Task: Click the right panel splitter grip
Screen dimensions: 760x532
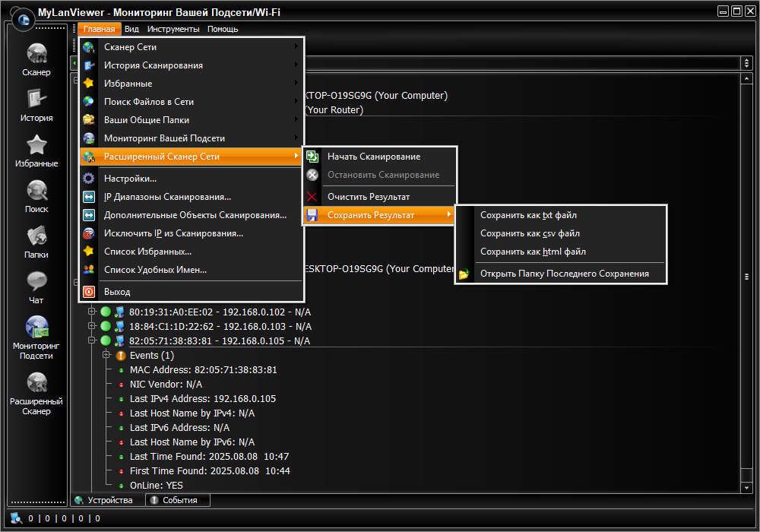Action: pyautogui.click(x=746, y=277)
